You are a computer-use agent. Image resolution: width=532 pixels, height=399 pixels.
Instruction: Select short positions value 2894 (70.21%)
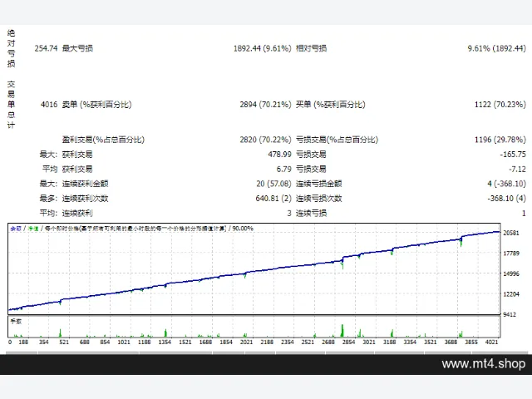pos(266,105)
